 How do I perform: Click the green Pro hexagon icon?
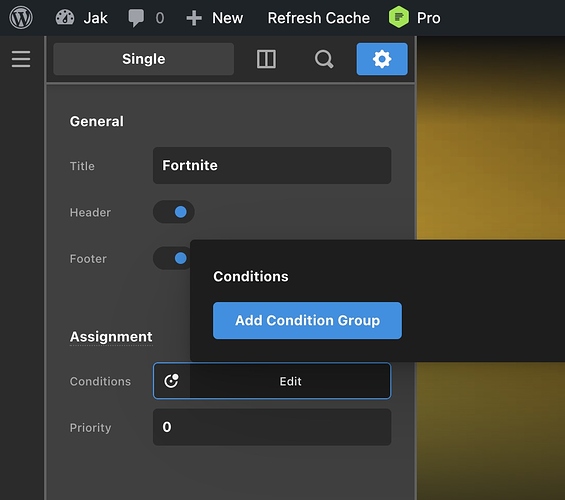coord(399,17)
